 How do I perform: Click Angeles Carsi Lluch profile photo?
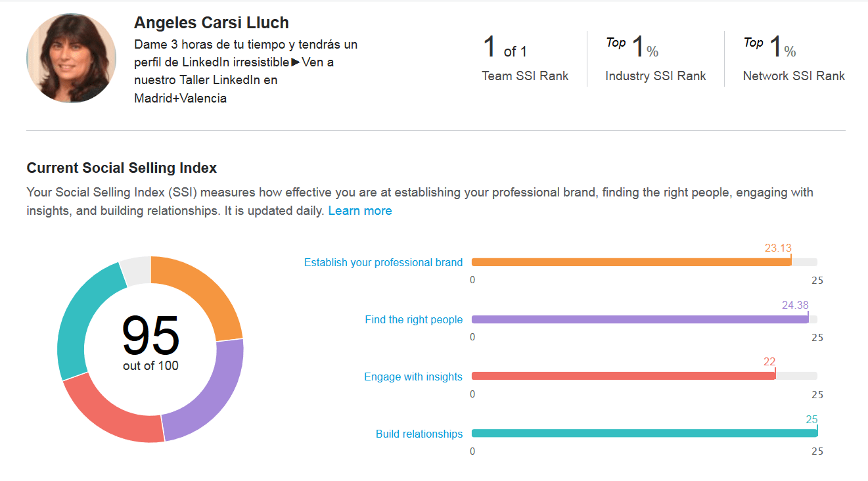pos(71,58)
